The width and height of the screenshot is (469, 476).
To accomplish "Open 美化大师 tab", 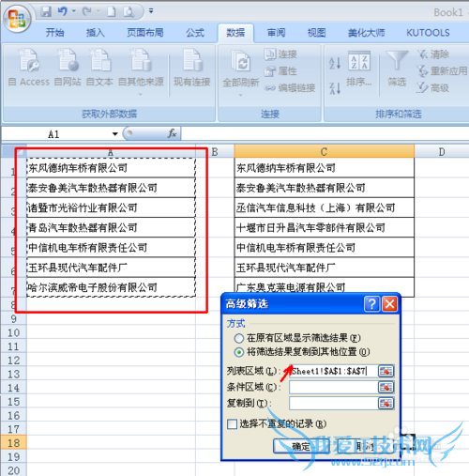I will pos(367,33).
